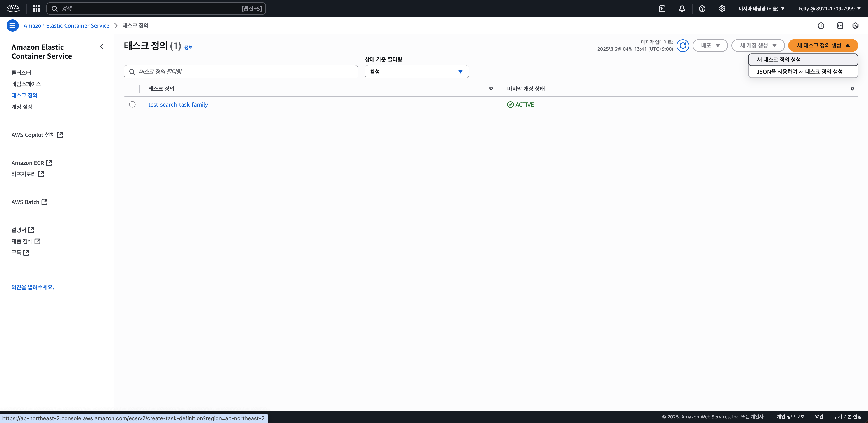This screenshot has height=423, width=868.
Task: Open the region selector 아시아 태평양 (서울)
Action: point(761,9)
